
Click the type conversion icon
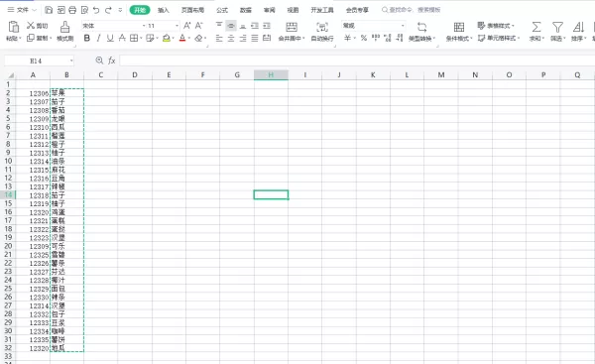pos(422,27)
